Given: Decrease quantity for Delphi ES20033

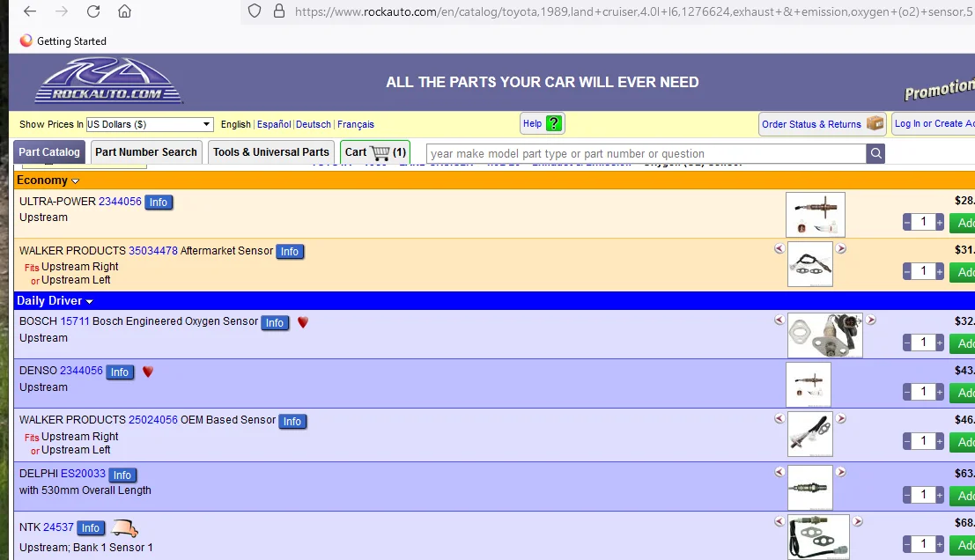Looking at the screenshot, I should (907, 495).
